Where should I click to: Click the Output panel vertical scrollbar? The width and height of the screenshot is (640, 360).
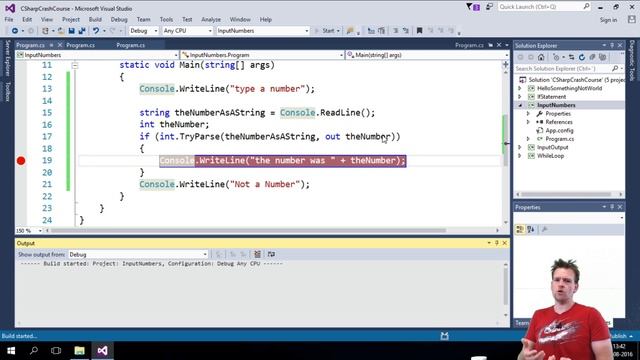pos(506,291)
